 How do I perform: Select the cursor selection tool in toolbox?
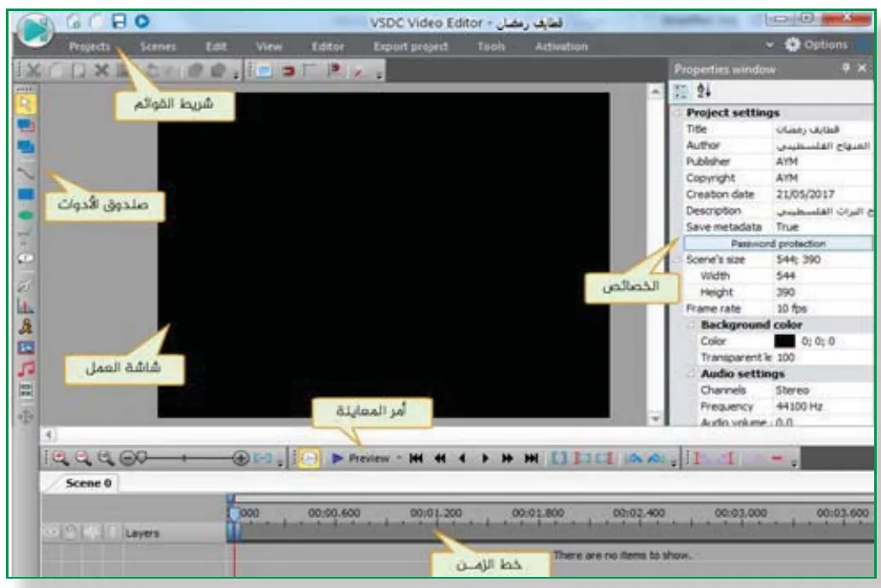(26, 104)
